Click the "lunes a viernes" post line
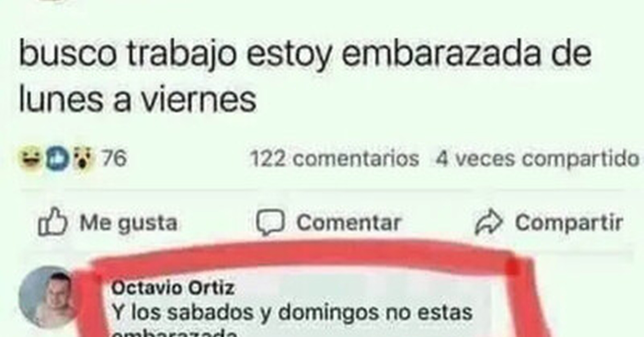This screenshot has width=644, height=337. click(x=138, y=100)
